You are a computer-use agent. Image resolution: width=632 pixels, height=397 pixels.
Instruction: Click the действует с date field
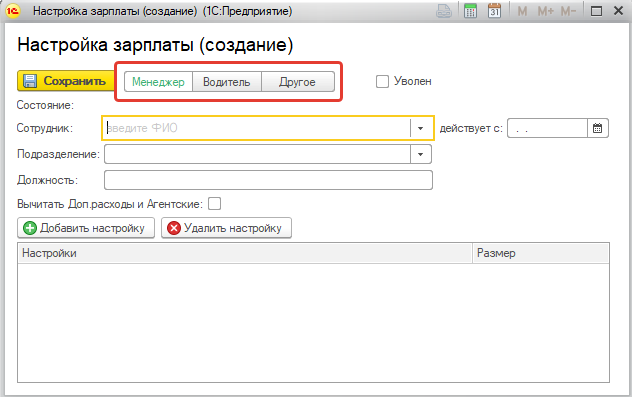(x=547, y=128)
